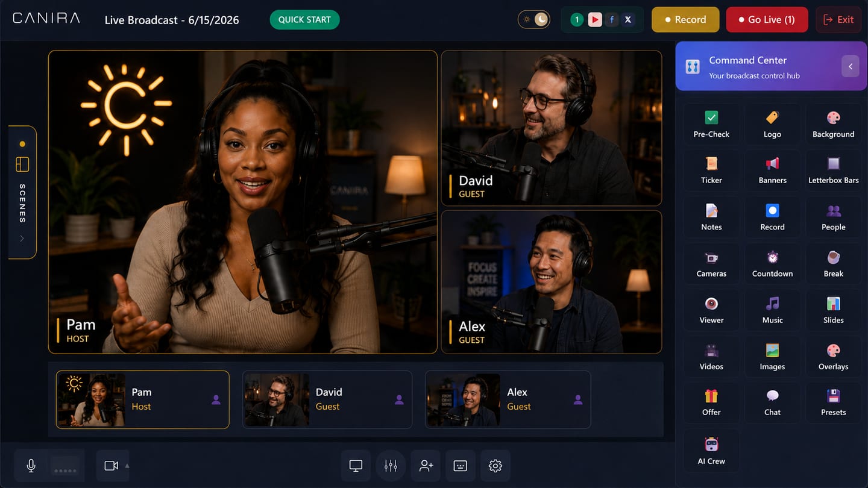Open the Background palette tile
The image size is (868, 488).
pos(834,123)
